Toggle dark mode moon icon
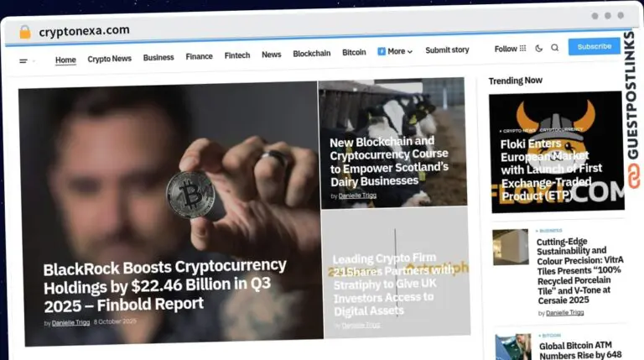Screen dimensions: 644x360 (x=539, y=48)
